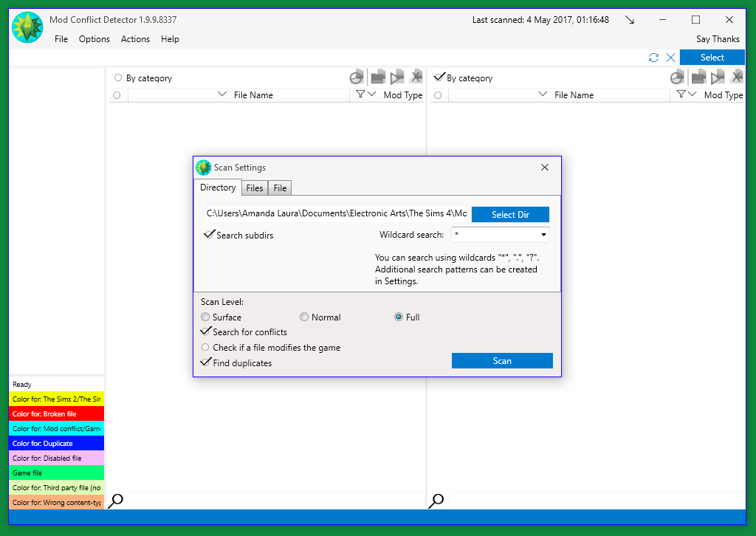
Task: Click the move files icon in left panel toolbar
Action: tap(377, 77)
